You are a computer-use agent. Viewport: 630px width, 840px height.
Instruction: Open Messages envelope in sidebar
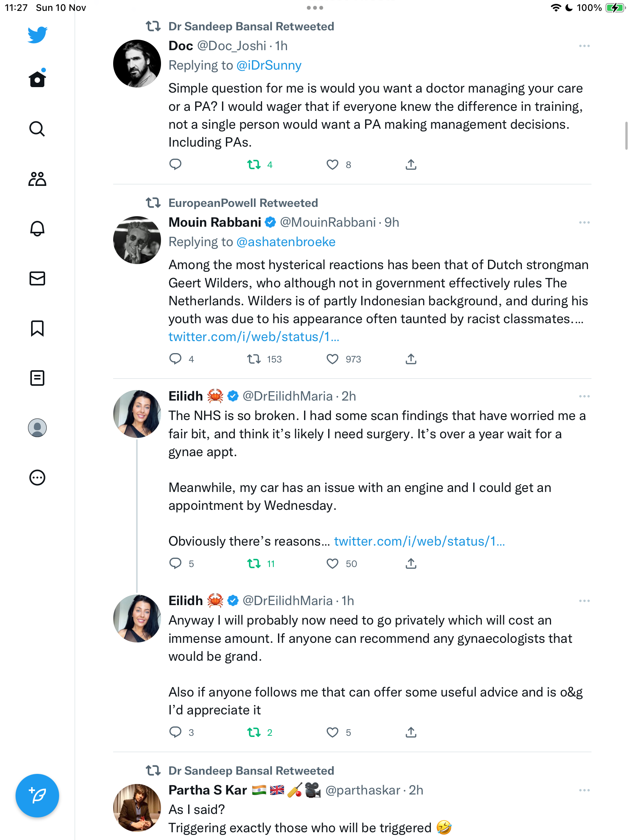37,278
